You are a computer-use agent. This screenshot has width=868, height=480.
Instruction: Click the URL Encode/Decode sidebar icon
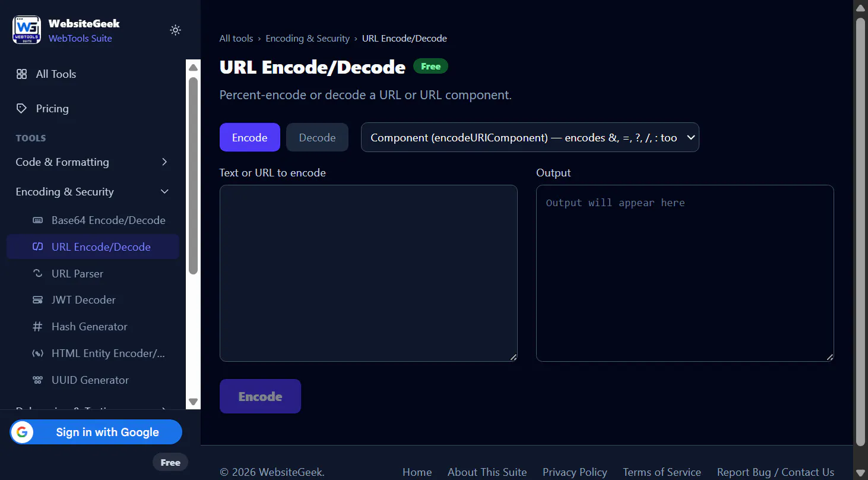click(37, 247)
